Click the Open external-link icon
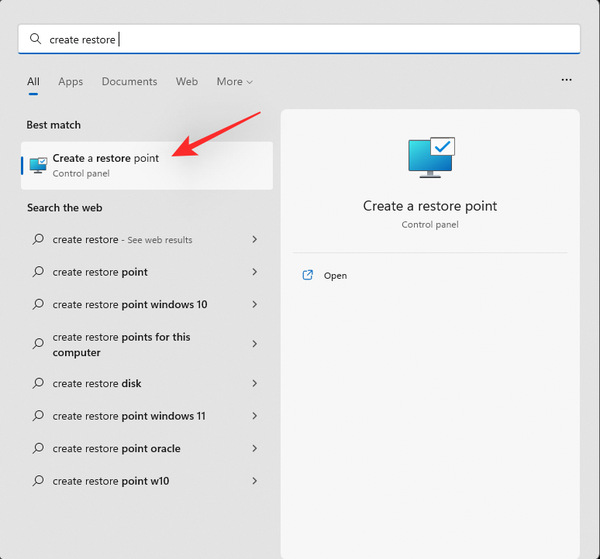Screen dimensions: 600x559 click(x=308, y=275)
